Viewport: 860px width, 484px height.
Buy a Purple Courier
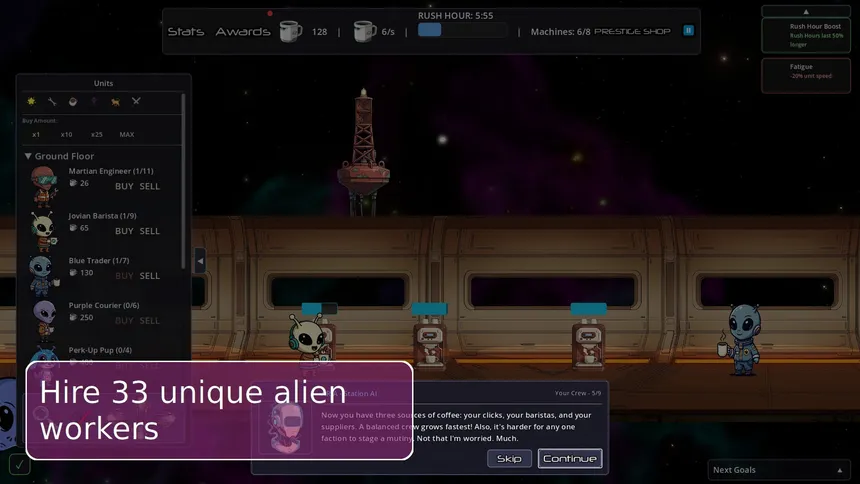coord(124,320)
